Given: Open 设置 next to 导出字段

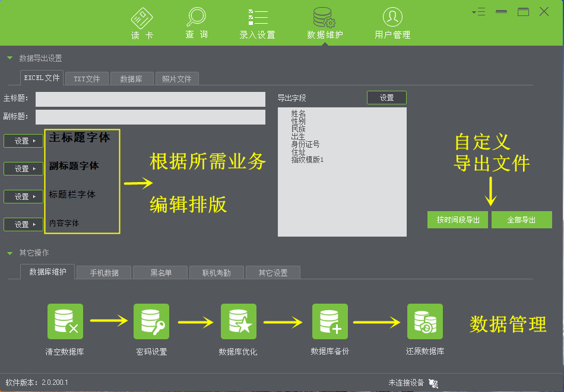Looking at the screenshot, I should click(x=386, y=97).
